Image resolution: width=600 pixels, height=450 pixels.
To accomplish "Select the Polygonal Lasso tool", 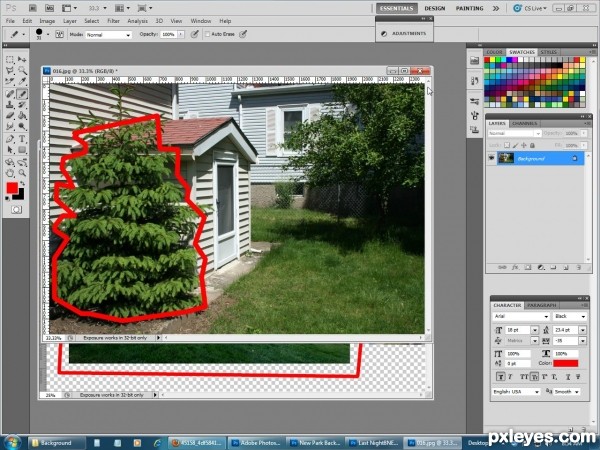I will tap(10, 70).
